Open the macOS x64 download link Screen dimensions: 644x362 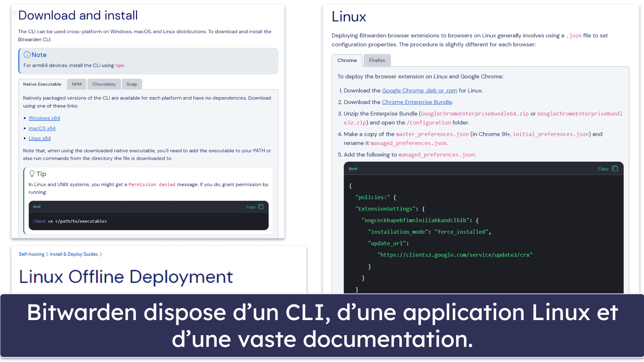(42, 128)
